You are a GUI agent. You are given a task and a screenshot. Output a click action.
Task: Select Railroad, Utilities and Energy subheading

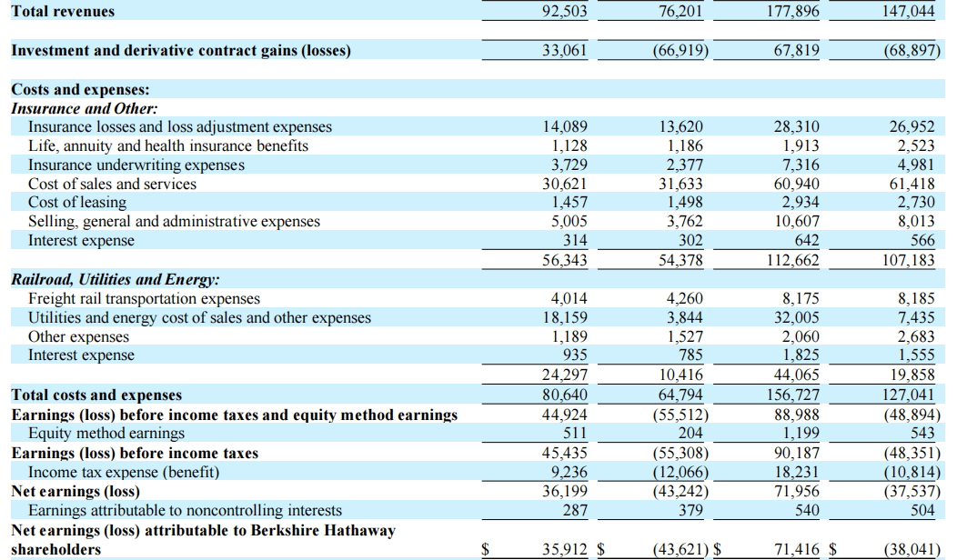pyautogui.click(x=116, y=279)
